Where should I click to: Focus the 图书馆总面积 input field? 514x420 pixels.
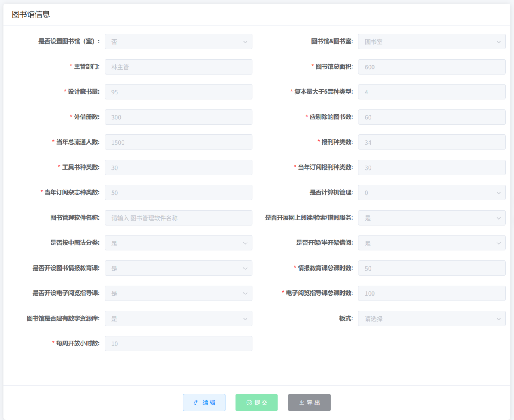point(431,67)
